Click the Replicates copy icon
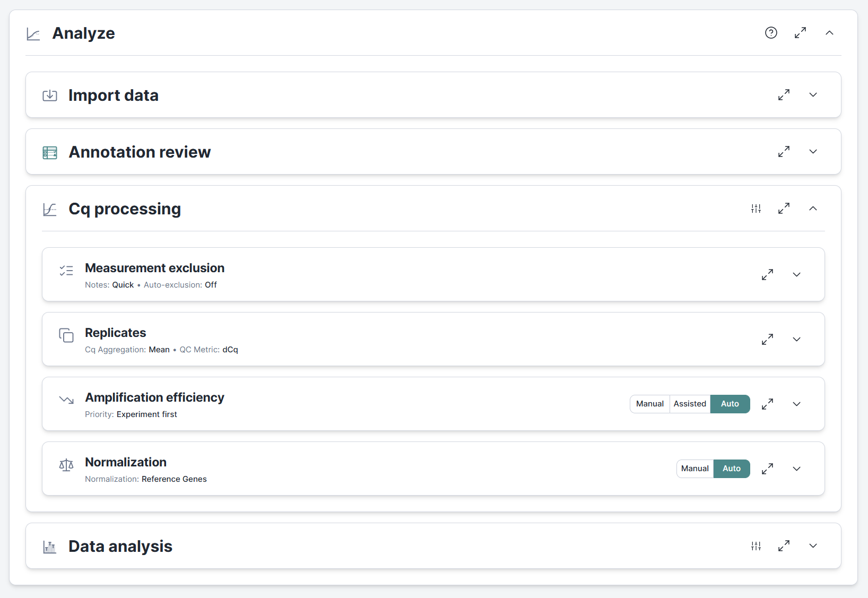Image resolution: width=868 pixels, height=598 pixels. click(66, 335)
